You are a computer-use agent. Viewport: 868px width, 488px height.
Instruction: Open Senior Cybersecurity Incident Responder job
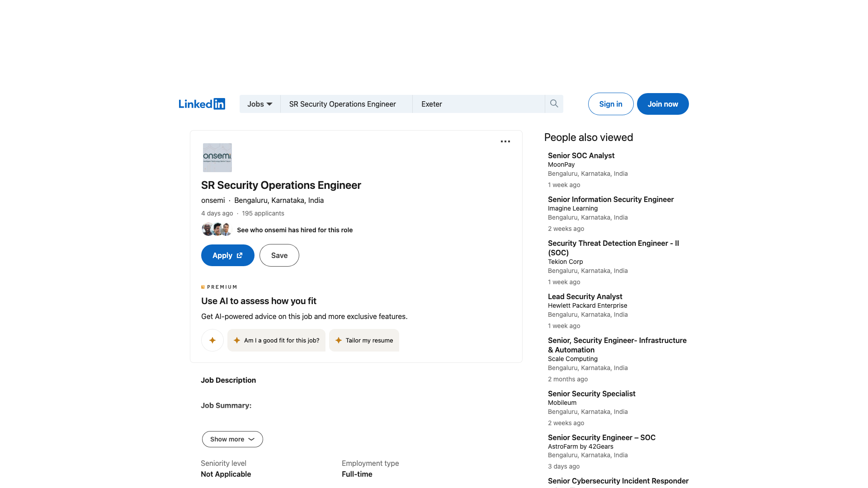[x=618, y=481]
